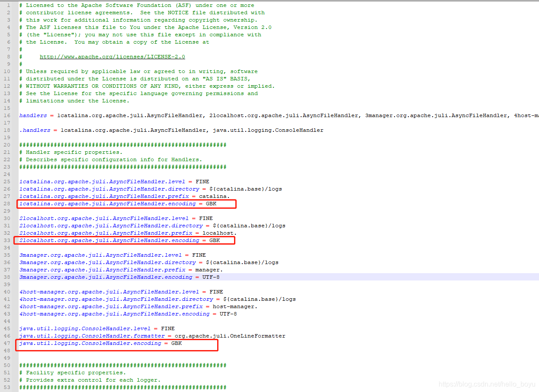Click the 'catalina.' prefix value
Screen dimensions: 539x392
click(x=215, y=196)
